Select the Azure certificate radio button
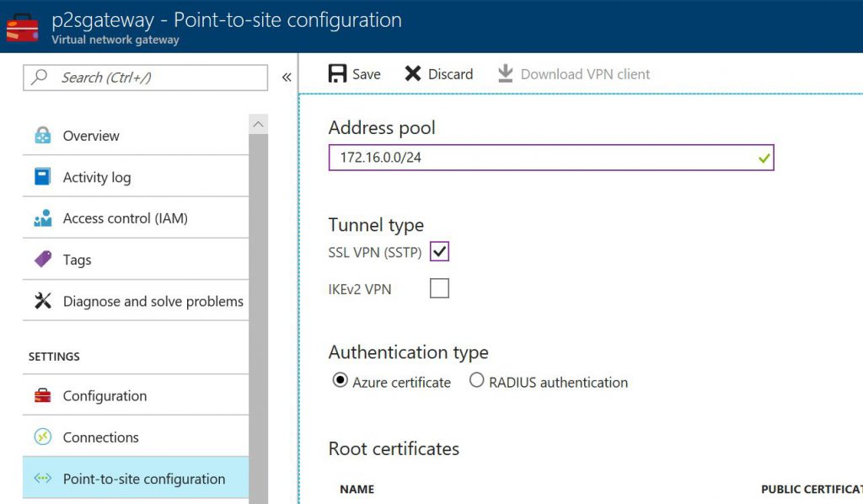Screen dimensions: 863x504 pyautogui.click(x=340, y=380)
